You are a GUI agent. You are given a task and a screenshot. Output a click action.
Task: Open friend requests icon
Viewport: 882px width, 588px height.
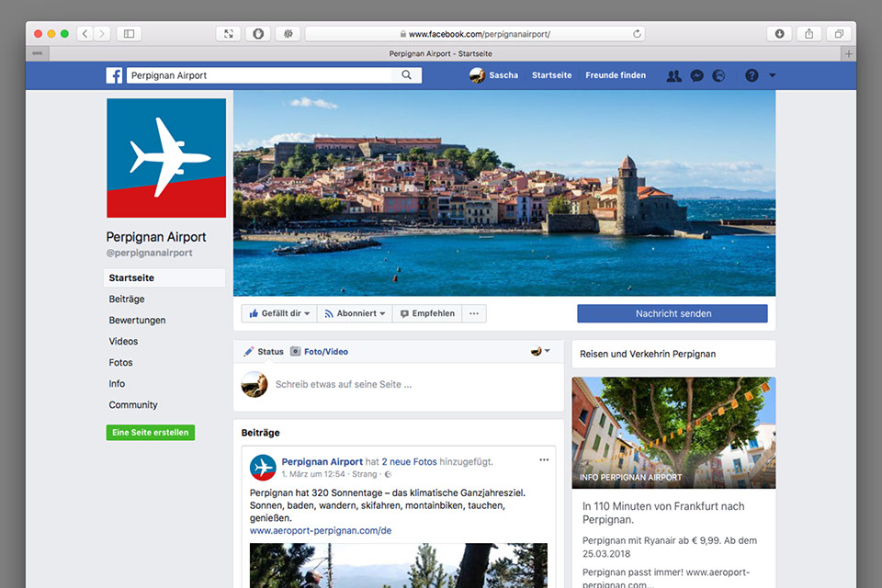click(674, 75)
